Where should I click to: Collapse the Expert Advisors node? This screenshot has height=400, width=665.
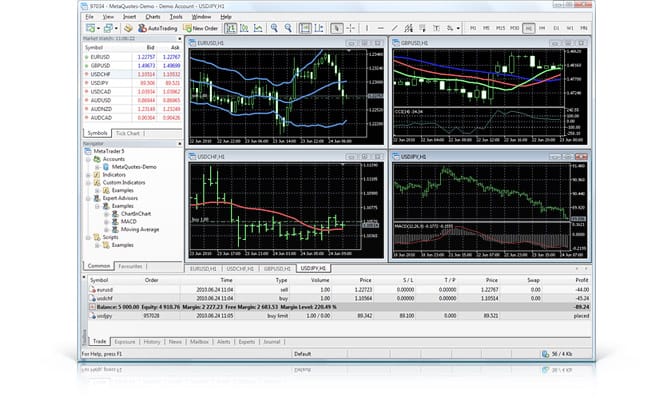click(x=90, y=200)
